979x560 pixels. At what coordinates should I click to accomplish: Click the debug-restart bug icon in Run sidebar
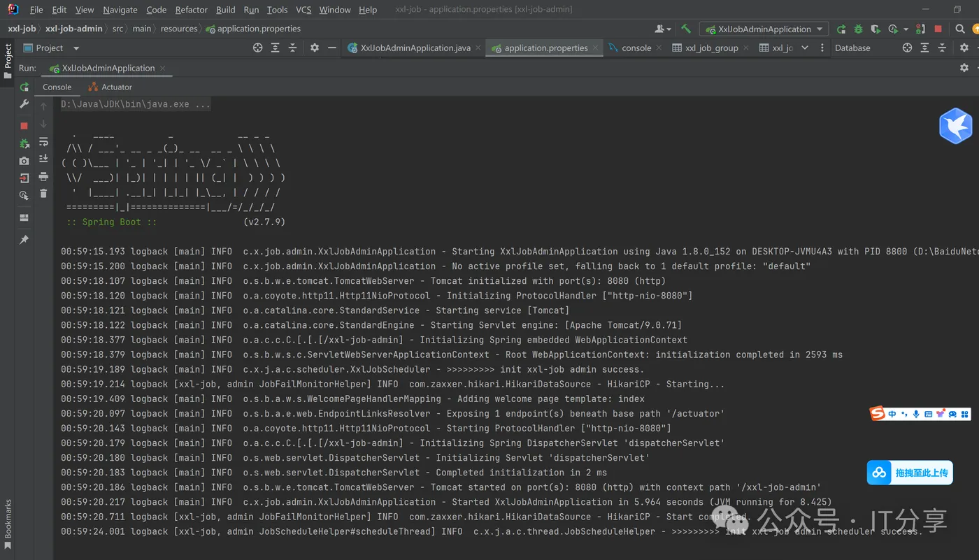(24, 143)
